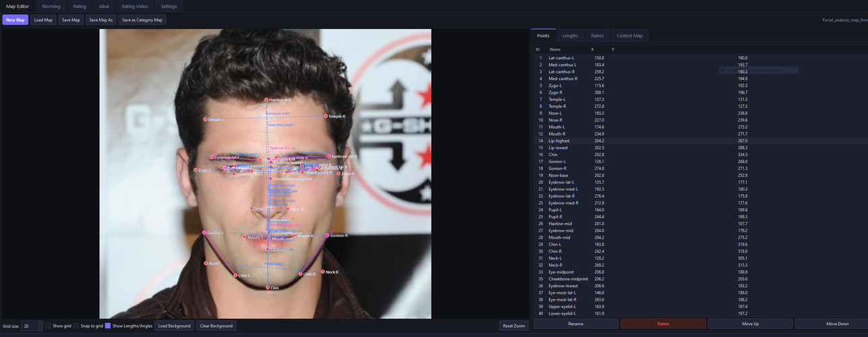Click the Temple-R landmark point on image
The width and height of the screenshot is (868, 337).
326,117
